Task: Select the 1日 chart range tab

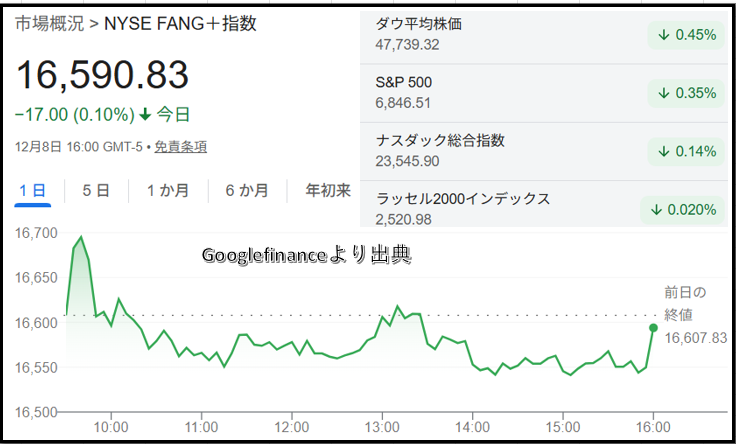Action: pos(32,190)
